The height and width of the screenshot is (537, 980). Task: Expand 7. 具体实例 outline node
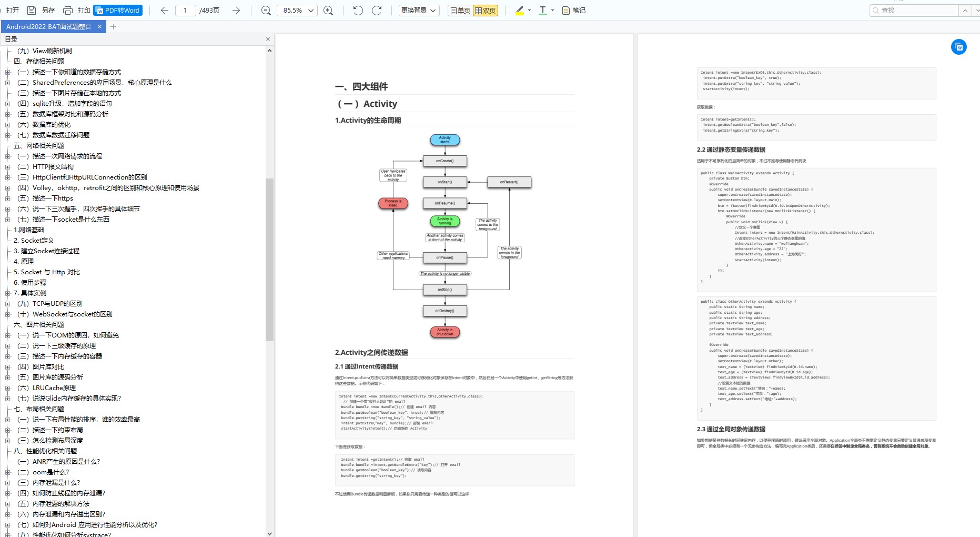click(x=8, y=293)
